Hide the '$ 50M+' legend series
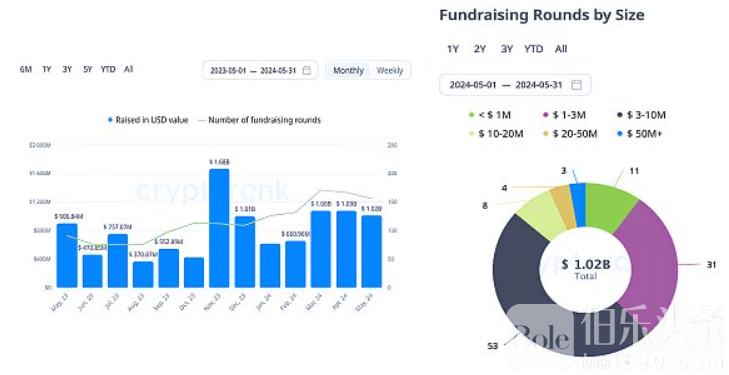 click(639, 134)
